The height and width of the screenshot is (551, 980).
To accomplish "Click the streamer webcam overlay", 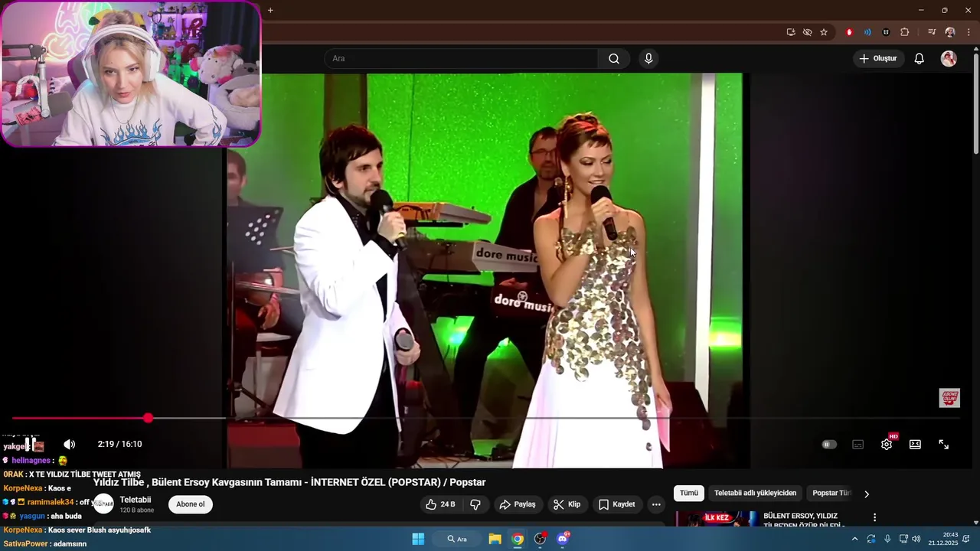I will click(x=131, y=73).
